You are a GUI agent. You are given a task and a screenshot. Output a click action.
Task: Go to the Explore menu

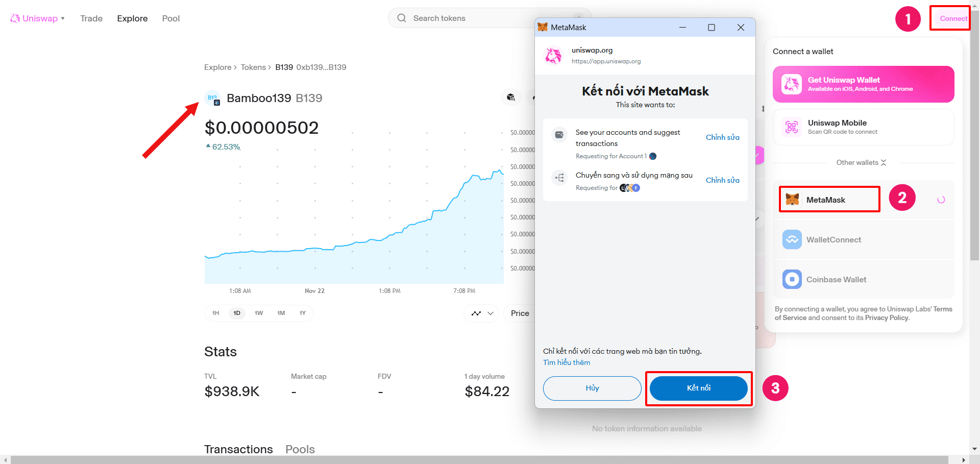pos(132,18)
